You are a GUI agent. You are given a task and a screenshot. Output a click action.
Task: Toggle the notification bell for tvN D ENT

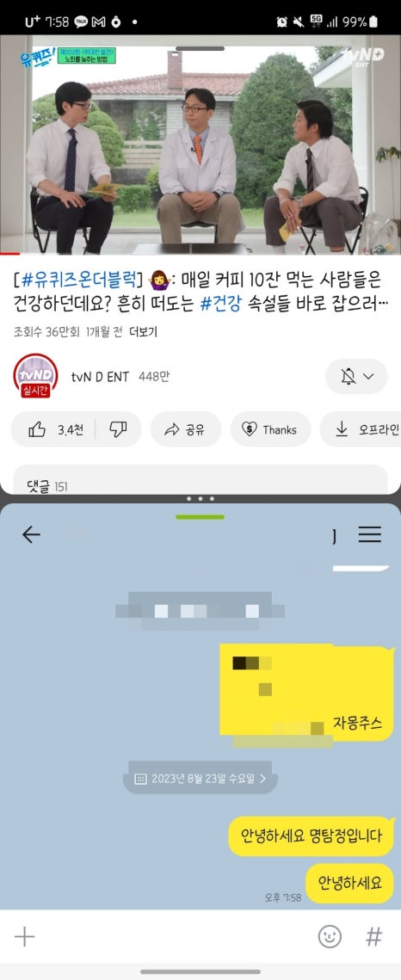click(349, 376)
